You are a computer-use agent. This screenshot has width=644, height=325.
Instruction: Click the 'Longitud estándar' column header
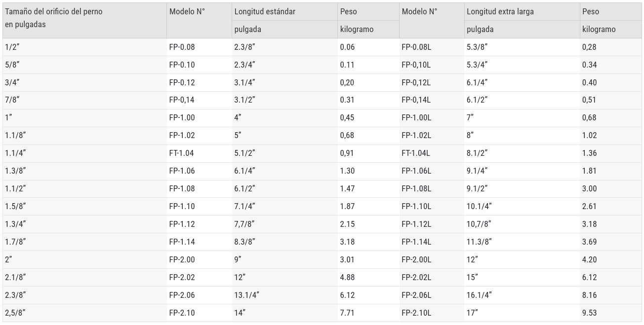[x=284, y=11]
